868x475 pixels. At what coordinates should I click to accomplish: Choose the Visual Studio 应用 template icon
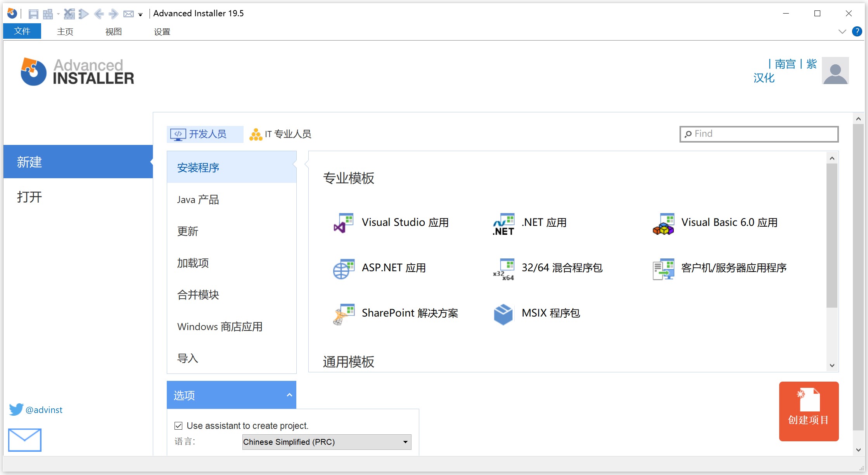(x=344, y=223)
